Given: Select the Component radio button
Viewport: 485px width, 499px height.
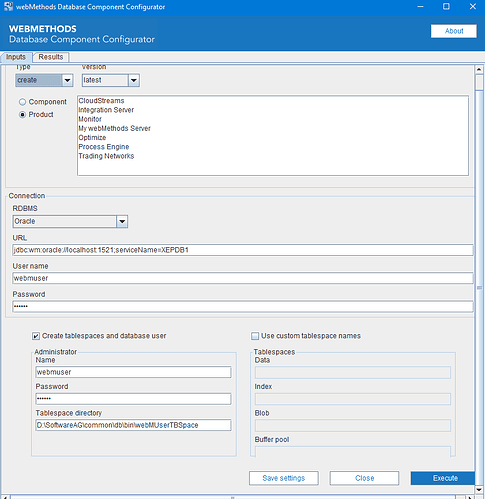Looking at the screenshot, I should point(22,102).
